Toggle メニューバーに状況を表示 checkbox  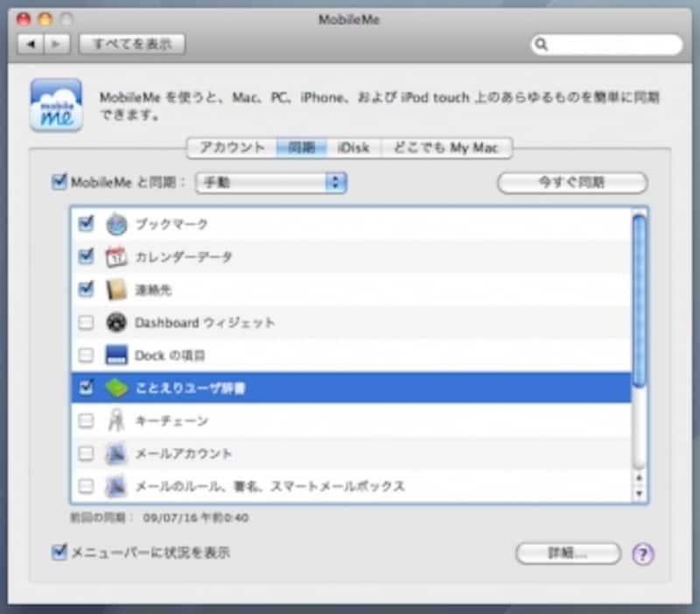click(x=59, y=553)
